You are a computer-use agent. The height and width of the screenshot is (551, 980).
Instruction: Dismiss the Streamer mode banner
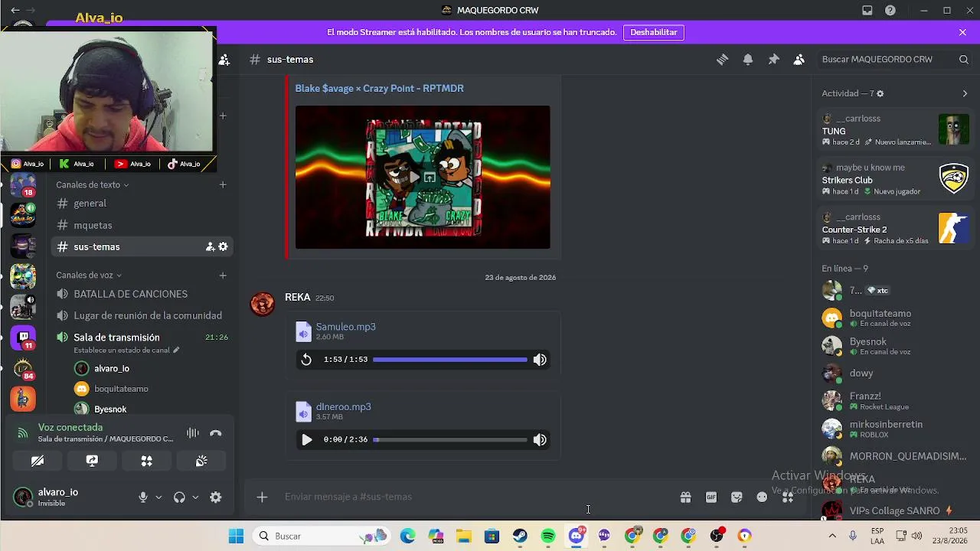click(x=962, y=32)
